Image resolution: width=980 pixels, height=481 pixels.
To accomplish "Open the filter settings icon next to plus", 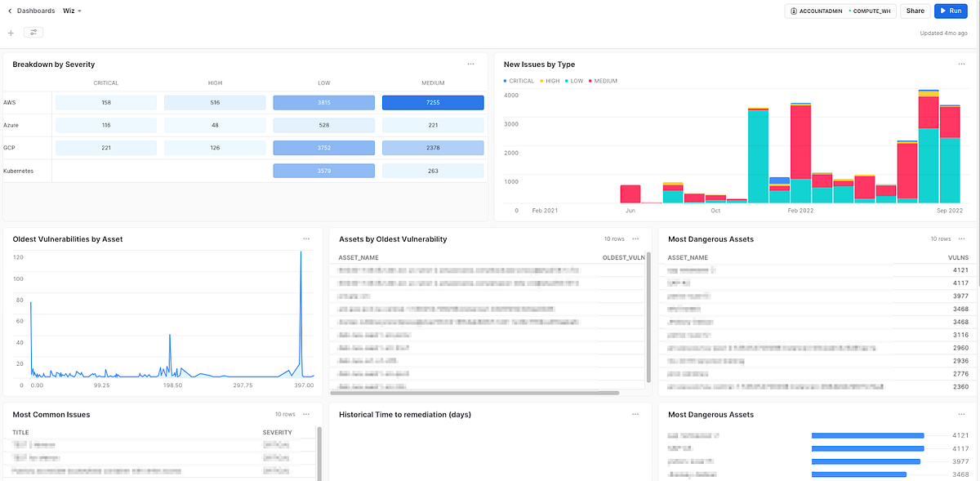I will point(33,32).
